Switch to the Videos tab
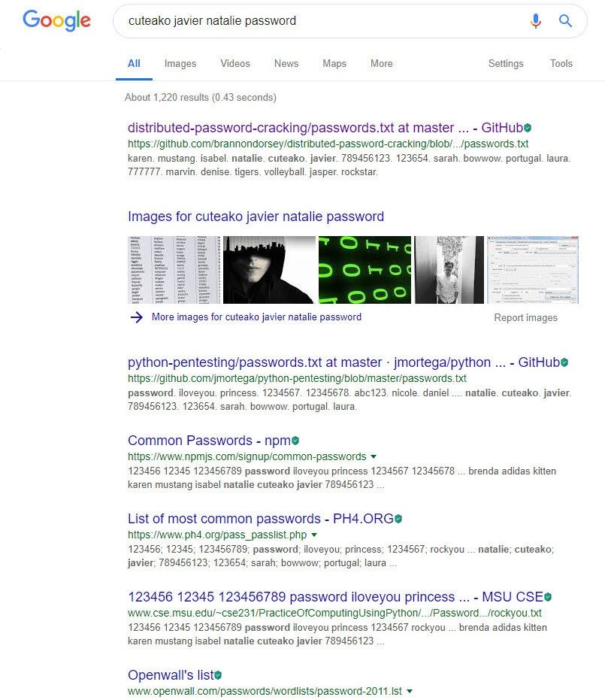605x700 pixels. (235, 63)
